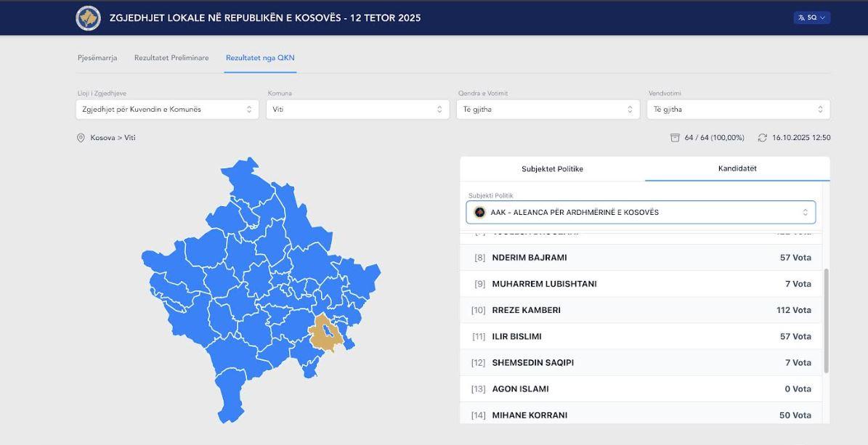The width and height of the screenshot is (868, 445).
Task: Click the candidate list scrollbar
Action: coord(826,319)
